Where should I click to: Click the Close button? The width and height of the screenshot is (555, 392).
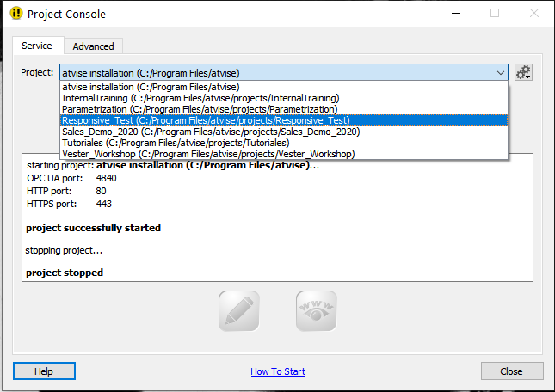click(511, 371)
